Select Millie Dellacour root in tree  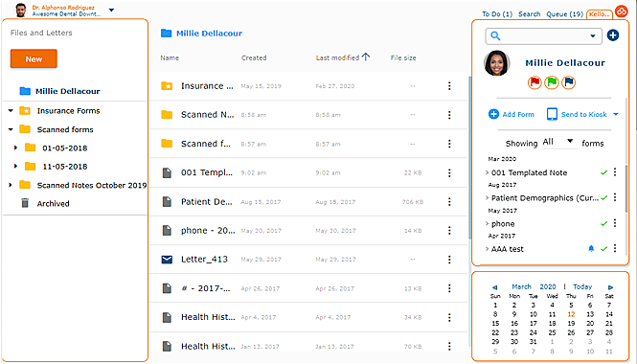(67, 91)
